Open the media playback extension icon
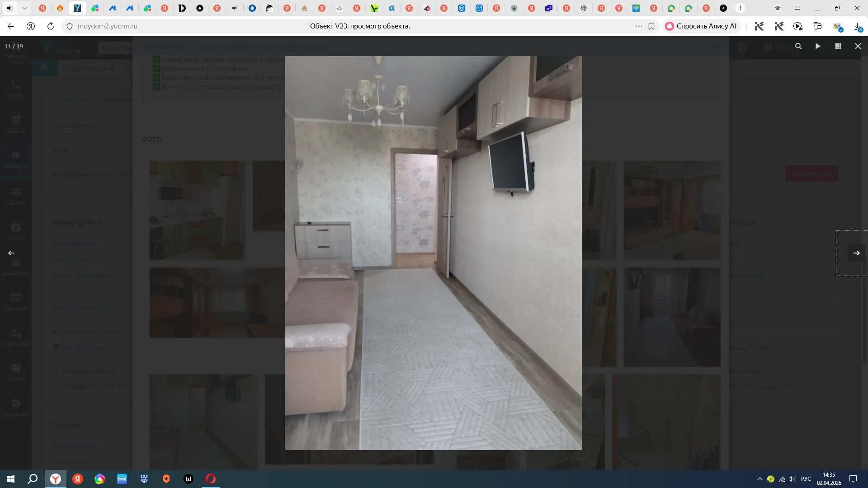This screenshot has width=868, height=488. point(798,26)
